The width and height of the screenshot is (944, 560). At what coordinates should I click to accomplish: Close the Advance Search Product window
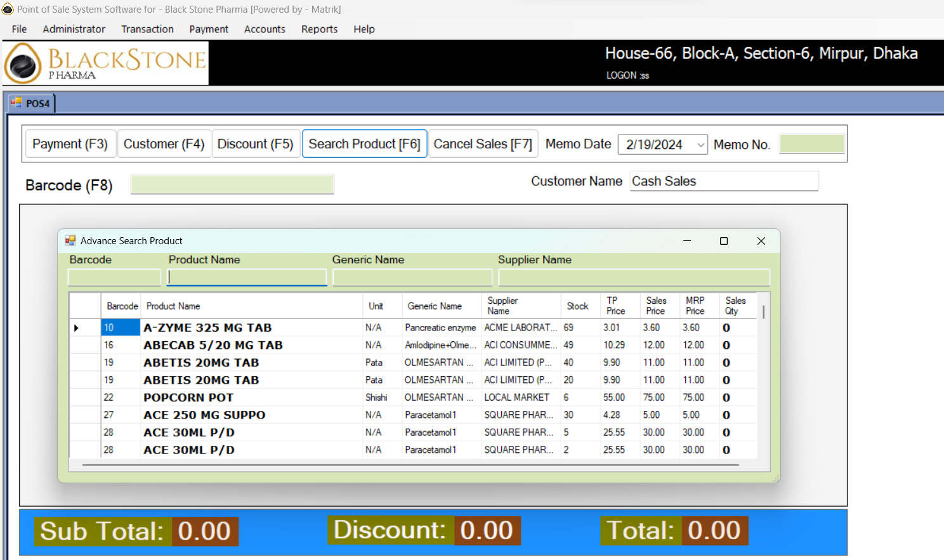pyautogui.click(x=761, y=241)
